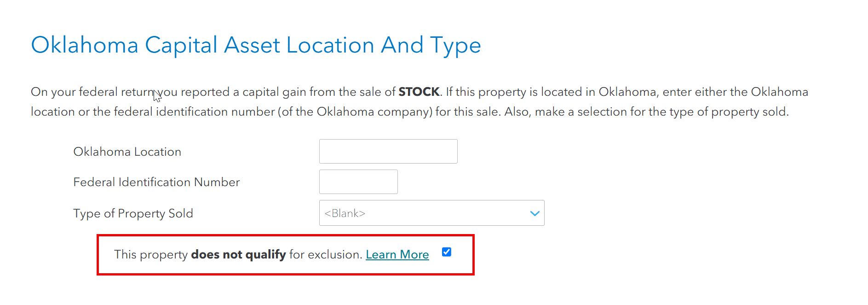868x305 pixels.
Task: Click the phrase "On your federal return"
Action: (x=92, y=92)
